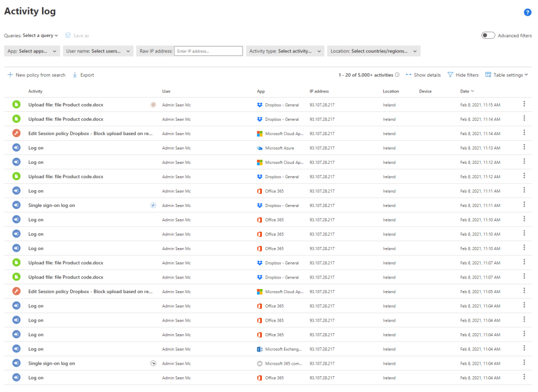538x392 pixels.
Task: Export the activity log
Action: [x=83, y=75]
